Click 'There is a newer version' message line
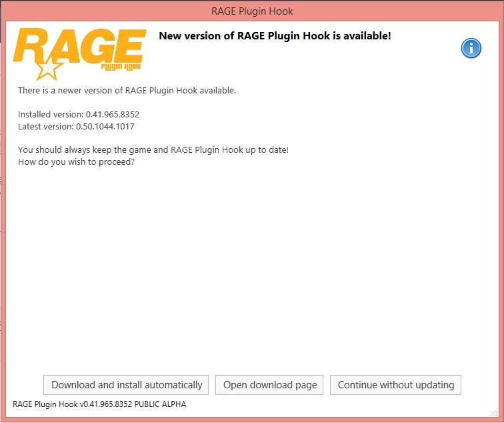 point(127,91)
